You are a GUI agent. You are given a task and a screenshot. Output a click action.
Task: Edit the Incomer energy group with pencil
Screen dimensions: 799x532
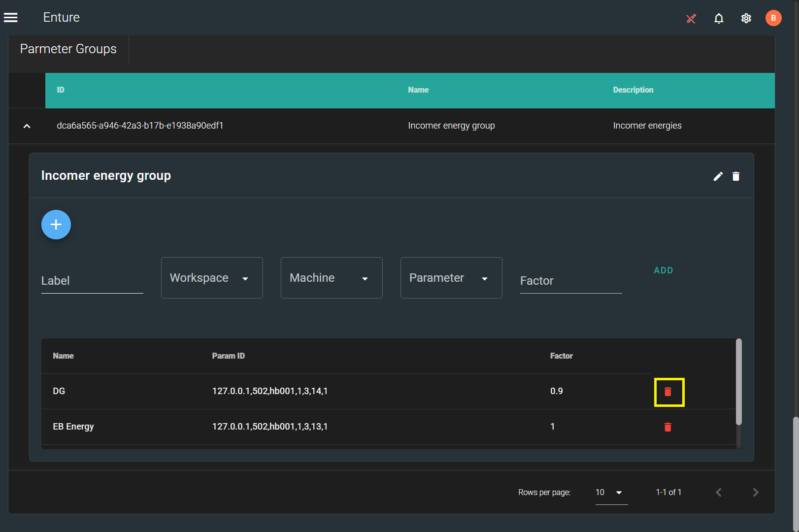coord(718,176)
